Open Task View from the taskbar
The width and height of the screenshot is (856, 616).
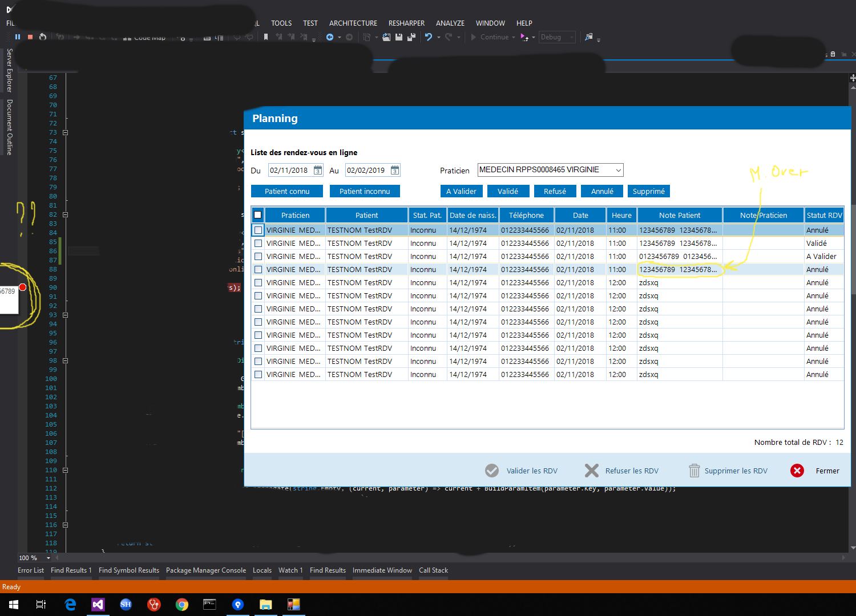coord(41,605)
